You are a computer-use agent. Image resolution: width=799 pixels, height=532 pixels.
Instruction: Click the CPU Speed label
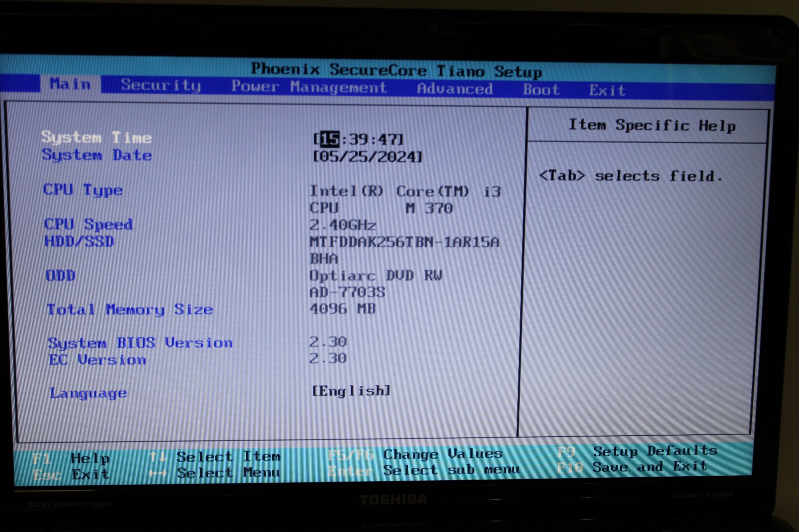pos(88,224)
